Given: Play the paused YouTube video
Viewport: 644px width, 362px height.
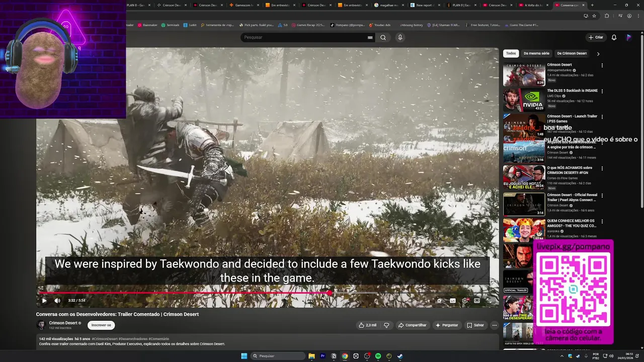Looking at the screenshot, I should click(44, 301).
